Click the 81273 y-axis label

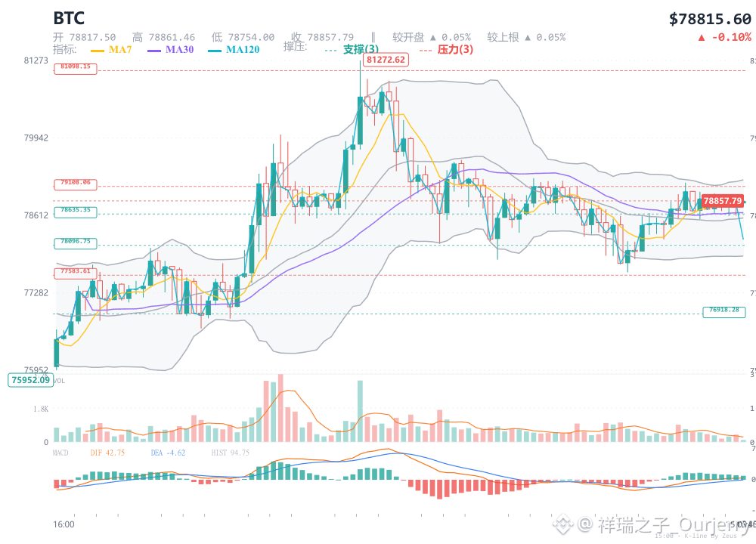pos(36,60)
